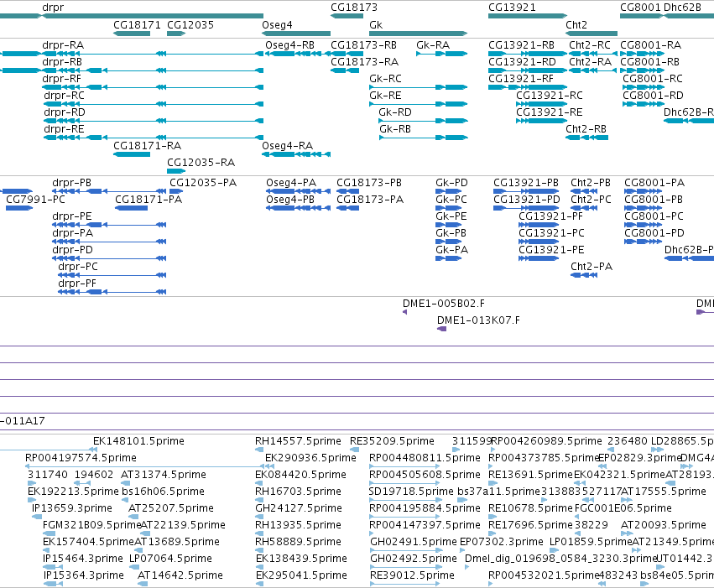Open transcript drpr-RE label

coord(64,129)
